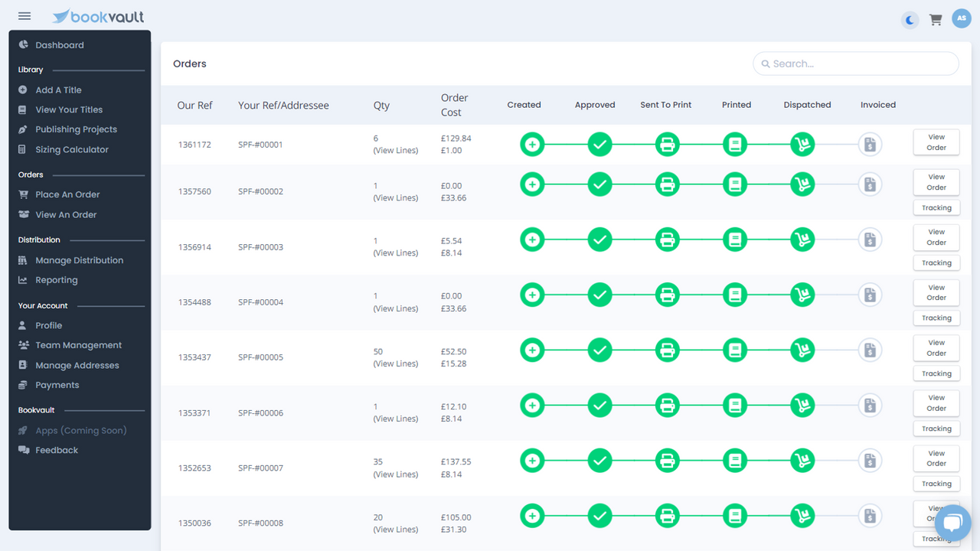The width and height of the screenshot is (980, 551).
Task: Open the shopping cart icon
Action: (935, 19)
